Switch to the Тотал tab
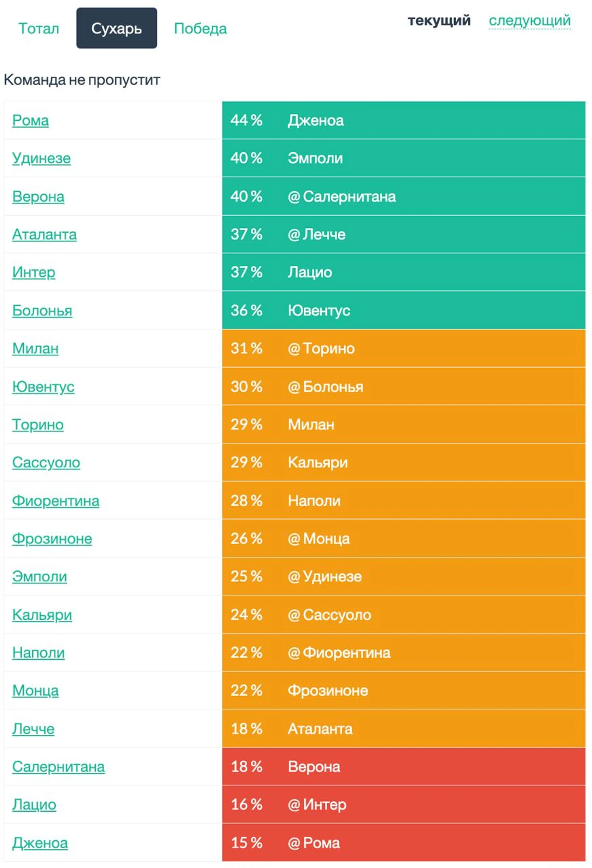This screenshot has width=592, height=868. (39, 28)
